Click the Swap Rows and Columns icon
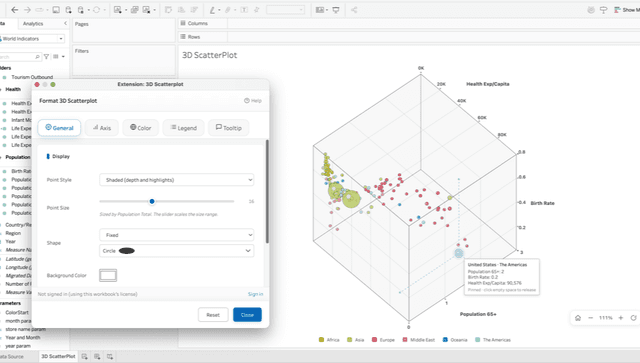The image size is (640, 363). pos(168,10)
